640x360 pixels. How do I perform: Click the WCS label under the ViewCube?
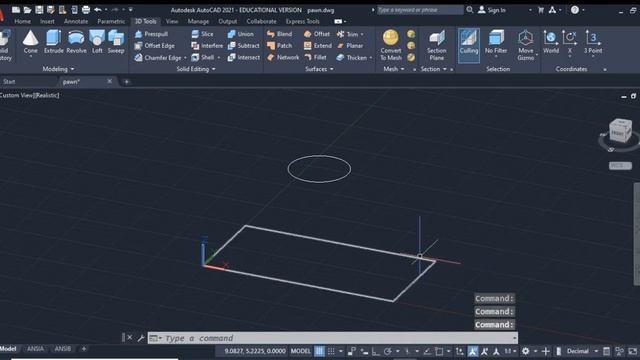pos(620,165)
